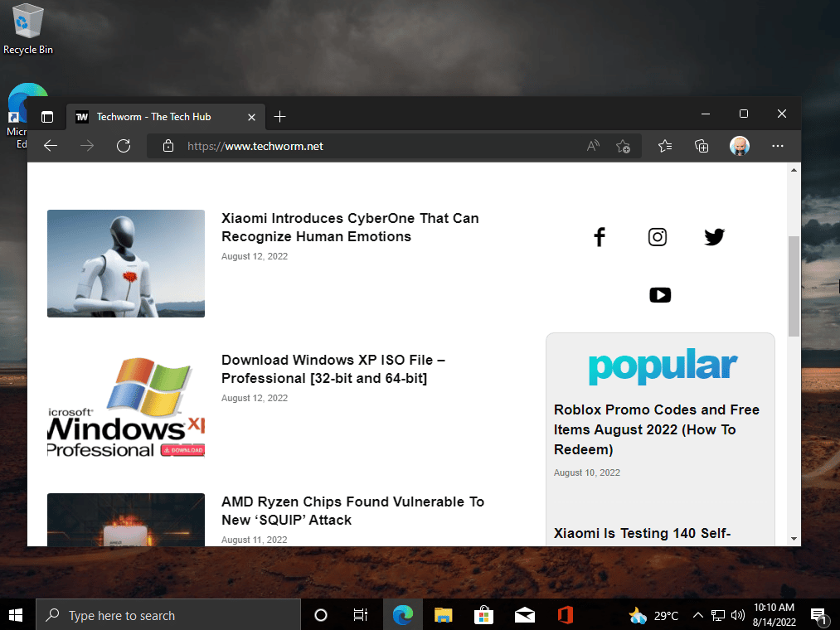Open the Roblox Promo Codes article
Screen dimensions: 840x630
pyautogui.click(x=656, y=429)
